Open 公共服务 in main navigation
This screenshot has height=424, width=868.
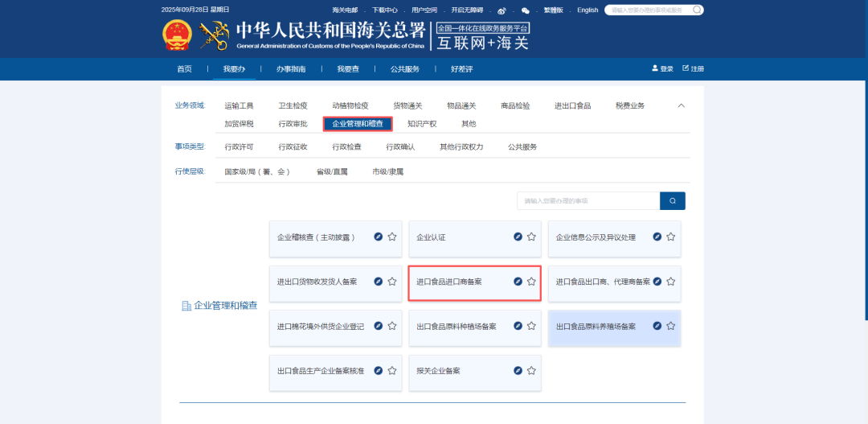(405, 69)
